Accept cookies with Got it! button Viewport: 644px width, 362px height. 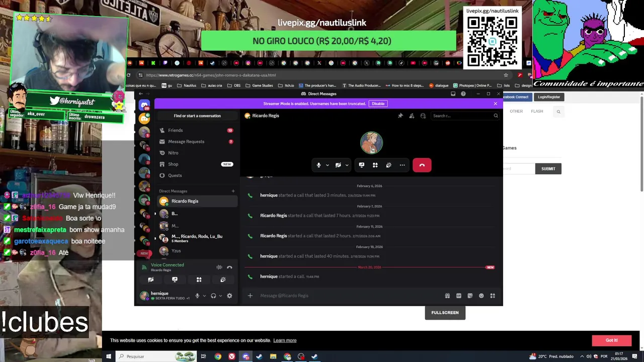pyautogui.click(x=611, y=340)
